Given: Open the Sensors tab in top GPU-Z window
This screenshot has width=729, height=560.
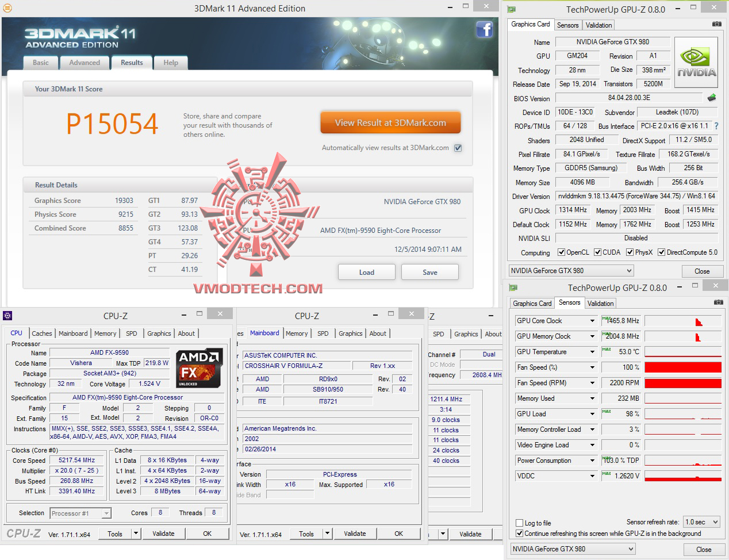Looking at the screenshot, I should [567, 25].
